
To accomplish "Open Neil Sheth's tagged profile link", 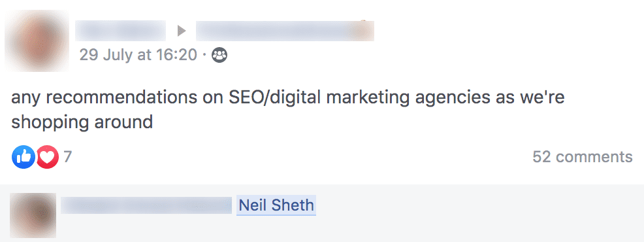I will 276,205.
